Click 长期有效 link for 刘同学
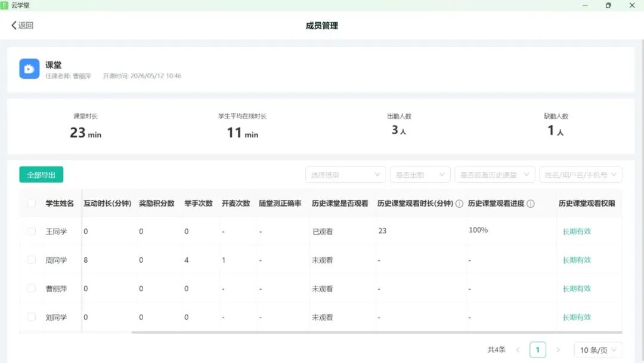 [577, 318]
